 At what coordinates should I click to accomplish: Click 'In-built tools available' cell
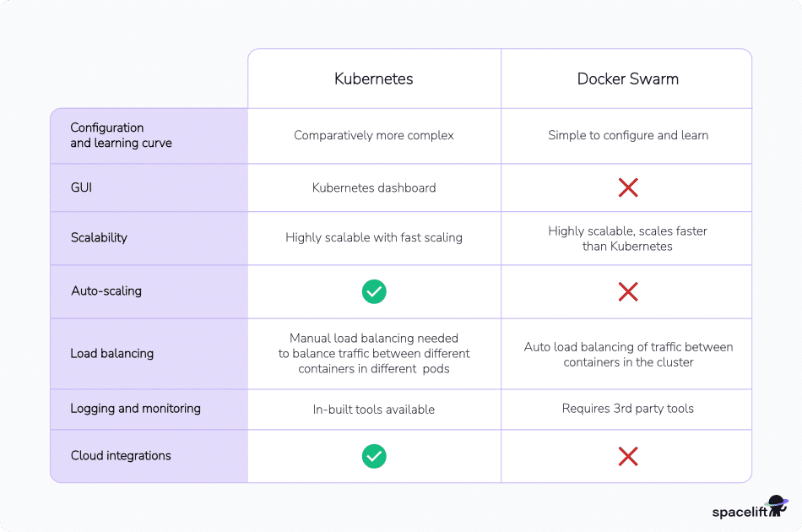(x=374, y=410)
